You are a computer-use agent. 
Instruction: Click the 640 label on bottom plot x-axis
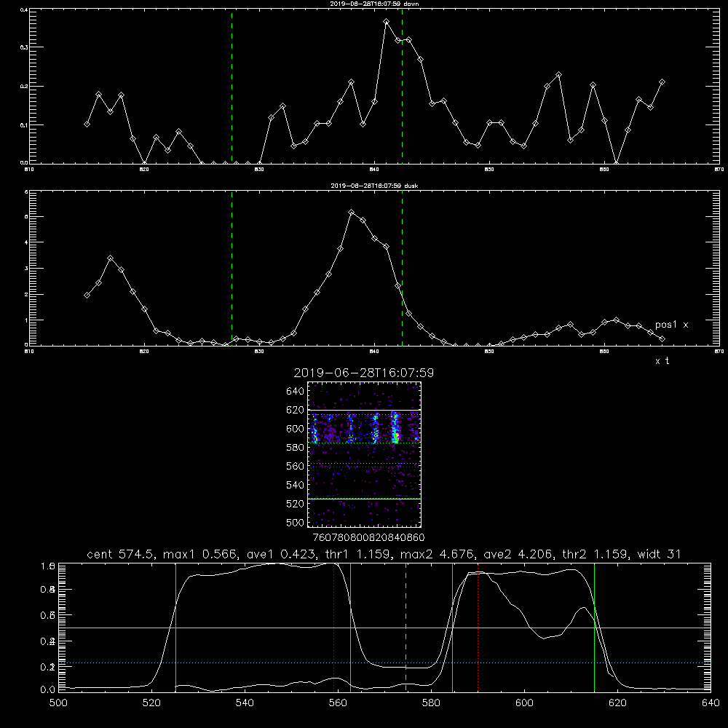point(711,703)
